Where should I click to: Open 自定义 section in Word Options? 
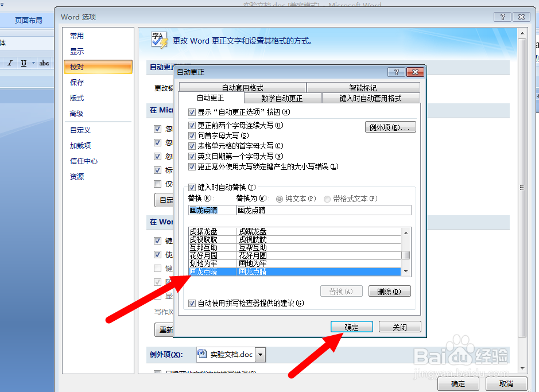pos(80,130)
